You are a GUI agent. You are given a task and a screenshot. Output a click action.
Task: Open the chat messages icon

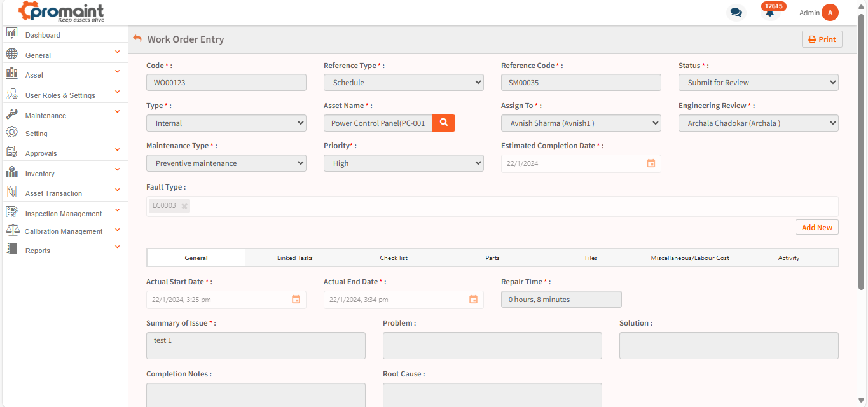(736, 12)
